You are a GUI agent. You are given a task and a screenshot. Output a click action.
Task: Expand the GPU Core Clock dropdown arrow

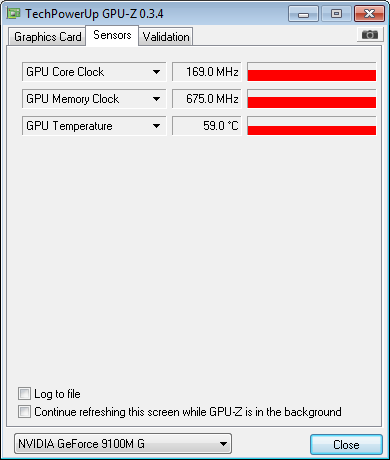156,72
